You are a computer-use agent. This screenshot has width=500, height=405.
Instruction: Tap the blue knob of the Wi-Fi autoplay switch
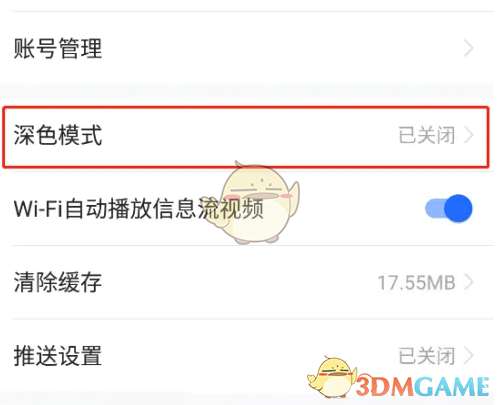(459, 208)
